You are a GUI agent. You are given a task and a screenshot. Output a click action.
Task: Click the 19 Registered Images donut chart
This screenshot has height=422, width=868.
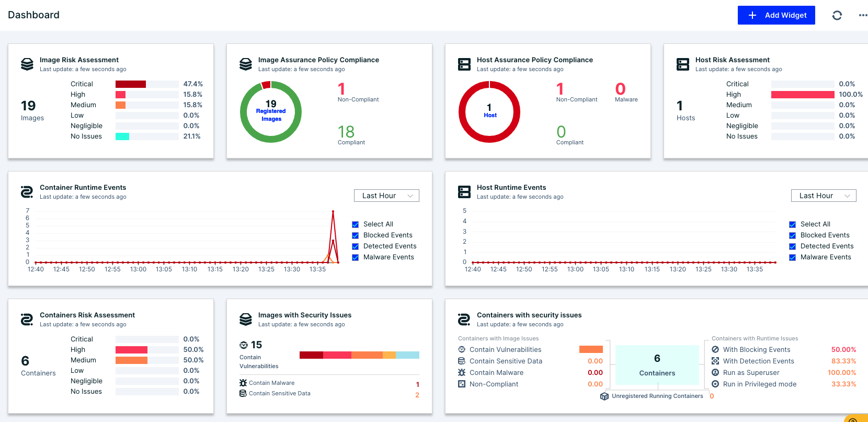click(271, 111)
